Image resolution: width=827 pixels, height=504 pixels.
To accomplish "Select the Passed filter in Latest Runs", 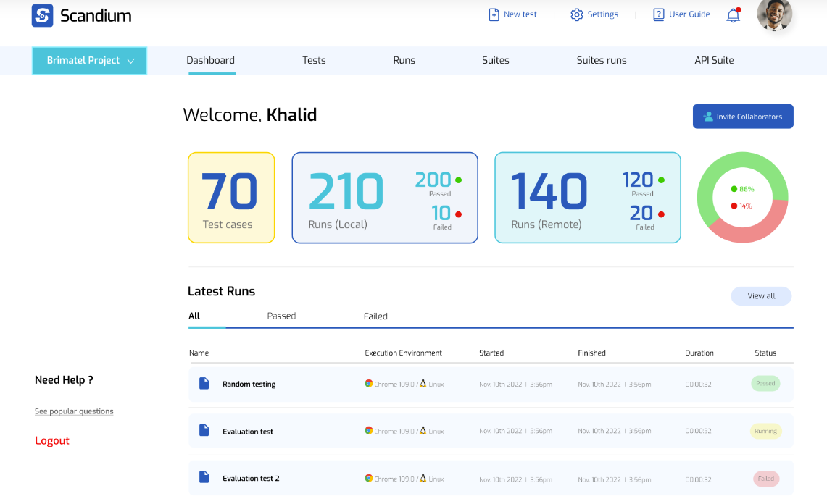I will point(281,316).
